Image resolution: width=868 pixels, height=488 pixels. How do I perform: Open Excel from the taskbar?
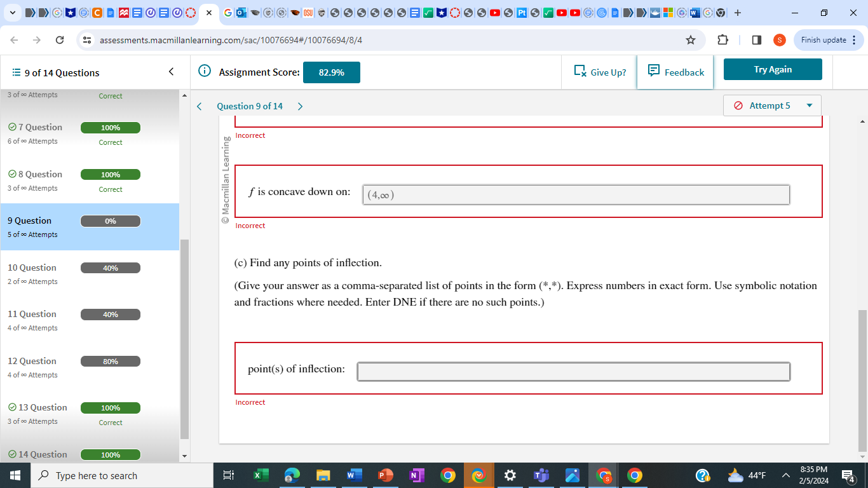[261, 475]
